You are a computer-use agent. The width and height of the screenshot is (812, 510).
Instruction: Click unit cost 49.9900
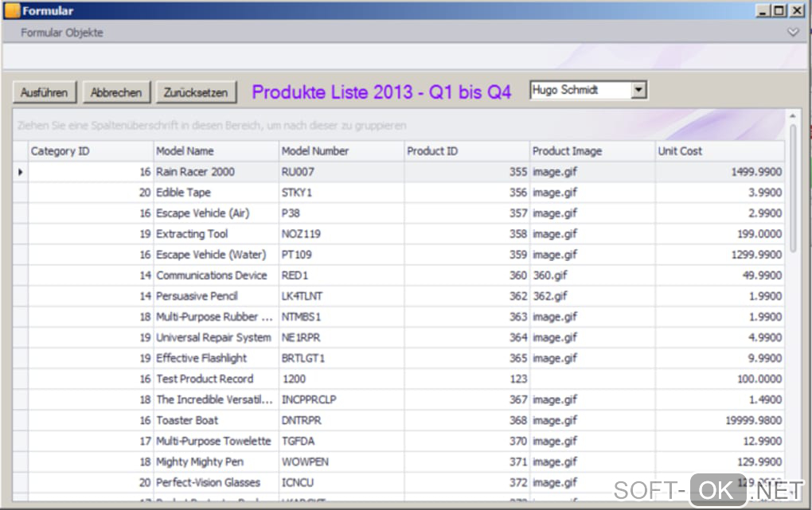point(763,275)
